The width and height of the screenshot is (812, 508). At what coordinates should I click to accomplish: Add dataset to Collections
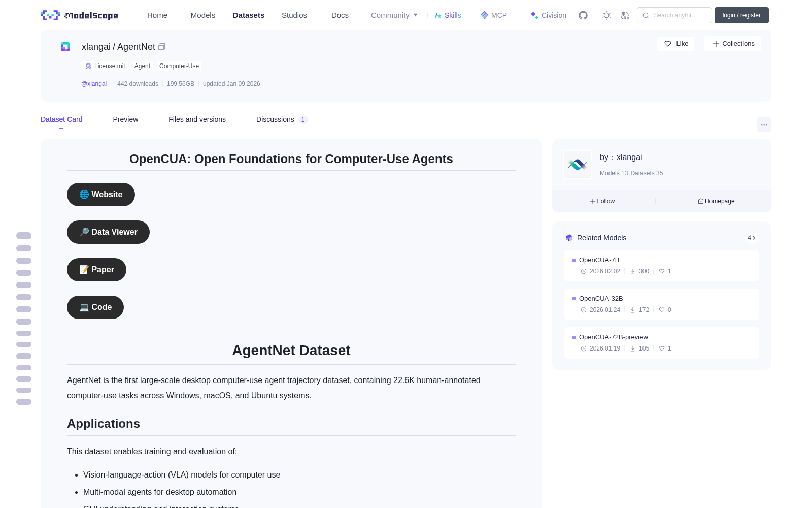point(733,44)
